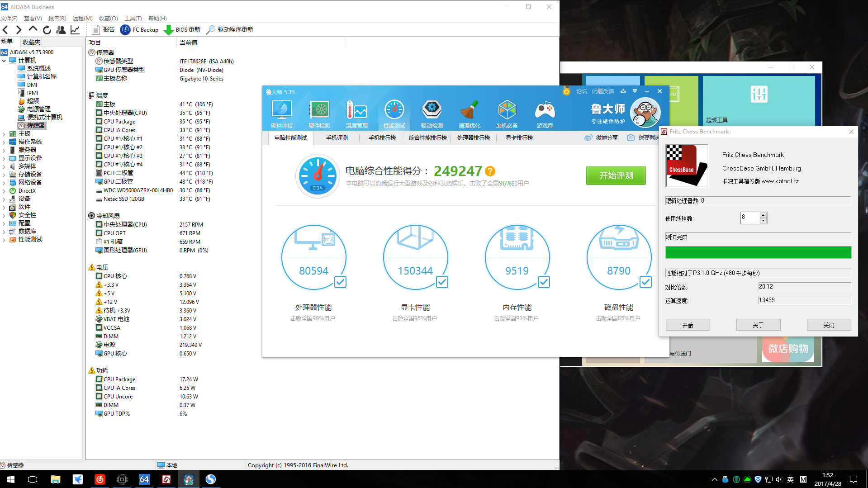Image resolution: width=868 pixels, height=488 pixels.
Task: Open the 问题反馈 feedback link in Ludashi
Action: click(x=603, y=91)
